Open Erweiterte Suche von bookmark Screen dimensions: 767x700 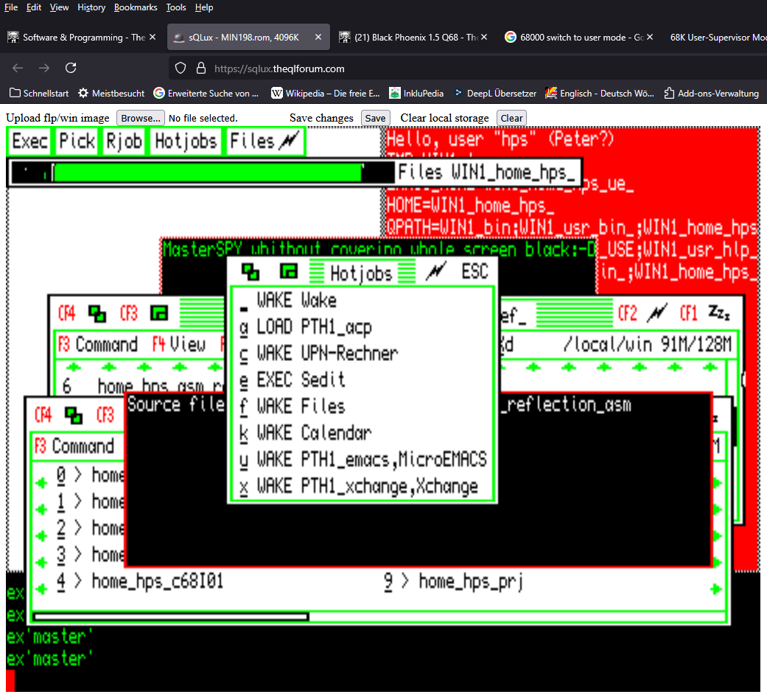(x=206, y=93)
